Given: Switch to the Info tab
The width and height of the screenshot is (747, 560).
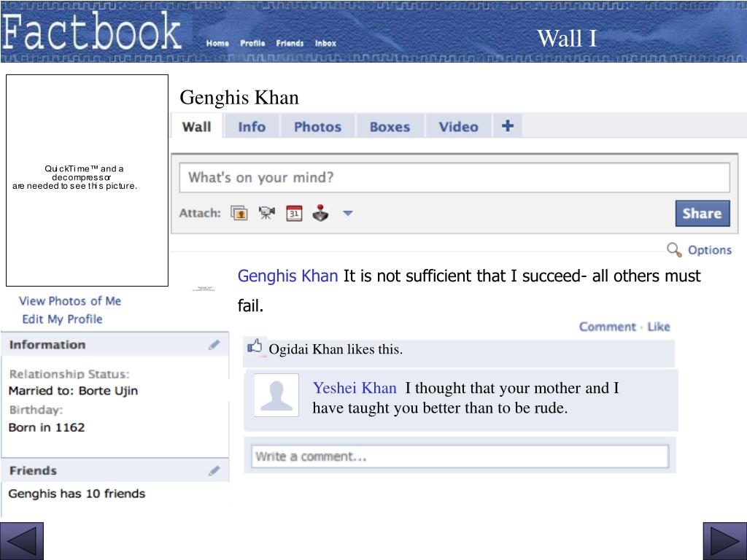Looking at the screenshot, I should click(x=252, y=127).
